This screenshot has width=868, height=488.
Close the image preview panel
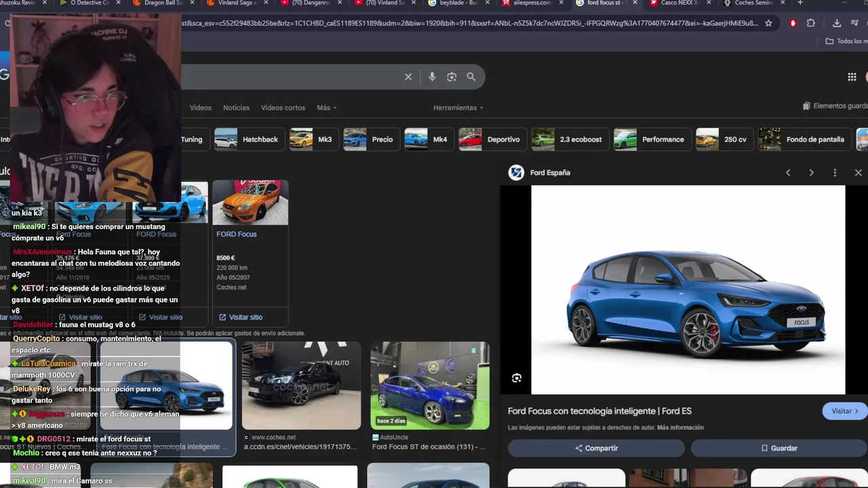[858, 173]
